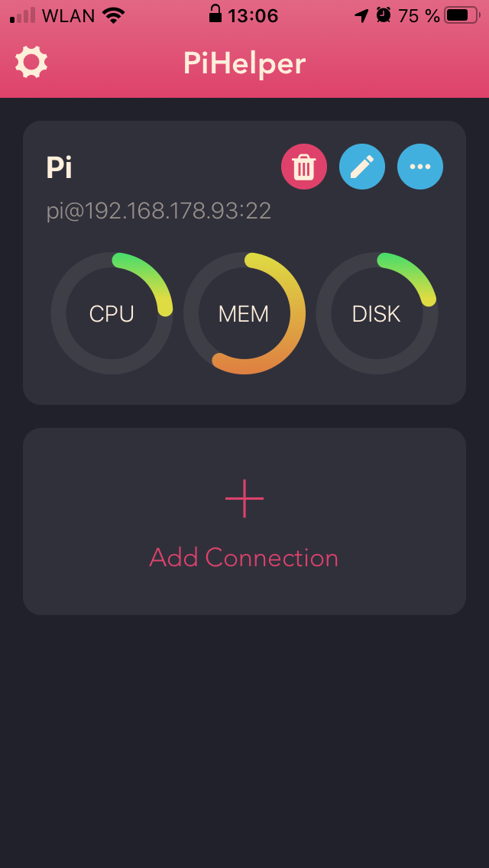Tap the plus icon to add connection
Screen dimensions: 489x868
tap(244, 498)
